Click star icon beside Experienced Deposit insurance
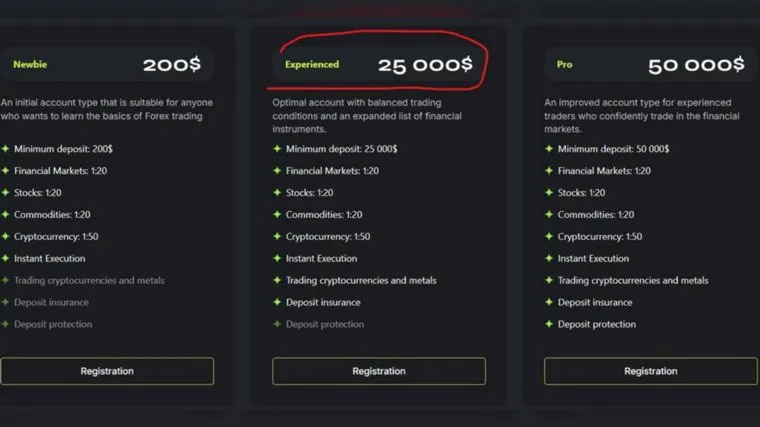 277,302
